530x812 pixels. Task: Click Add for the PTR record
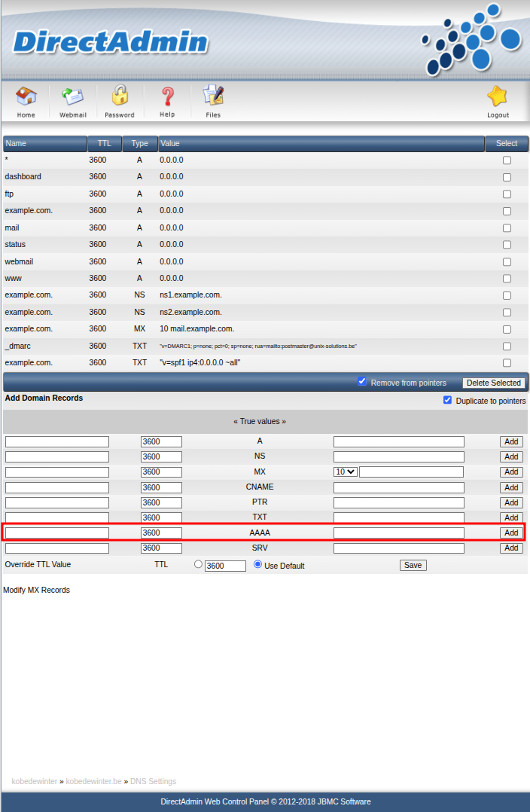[x=511, y=502]
